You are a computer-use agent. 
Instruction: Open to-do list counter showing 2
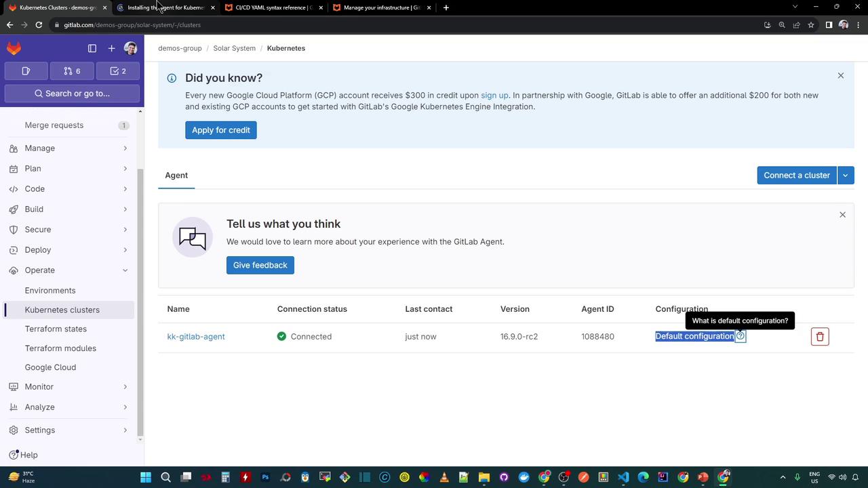pos(118,71)
